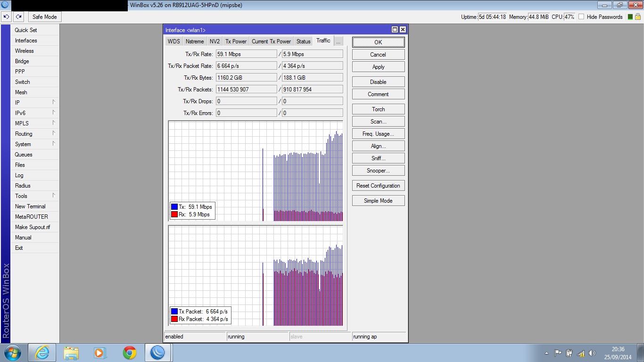Open MetaROUTER from the sidebar
The width and height of the screenshot is (644, 362).
pyautogui.click(x=35, y=217)
